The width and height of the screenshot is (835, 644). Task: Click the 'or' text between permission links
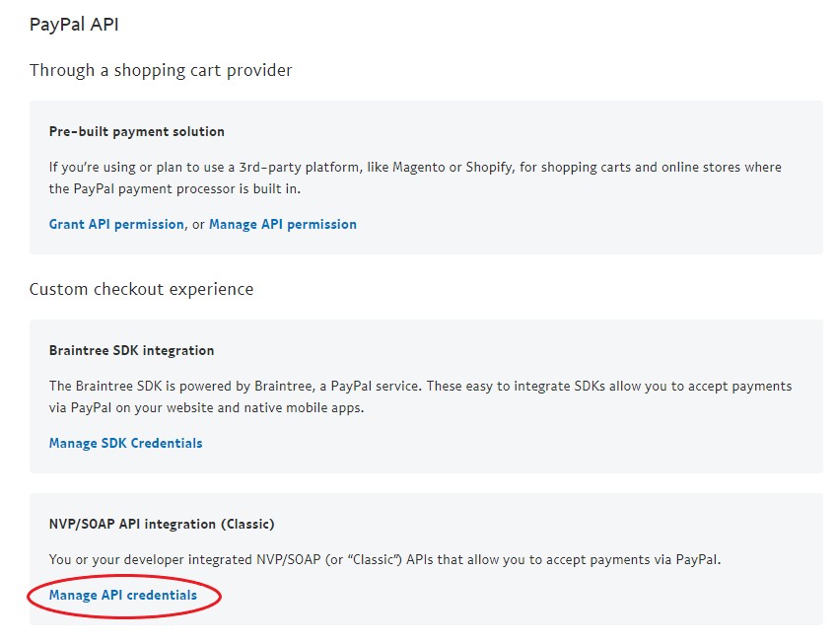click(198, 225)
